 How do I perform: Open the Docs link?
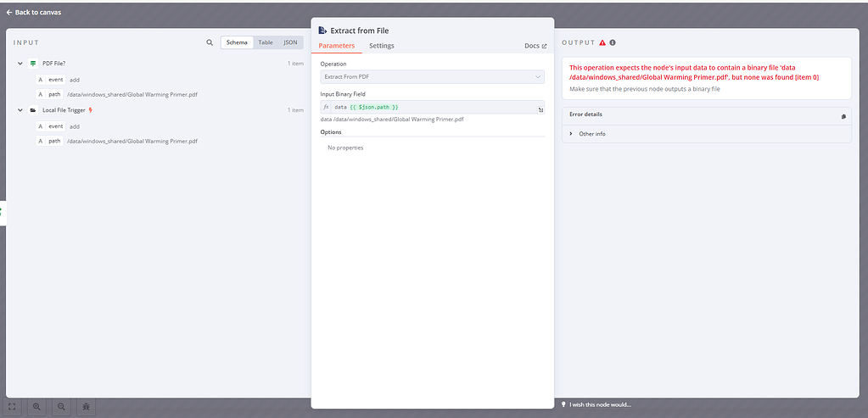535,46
